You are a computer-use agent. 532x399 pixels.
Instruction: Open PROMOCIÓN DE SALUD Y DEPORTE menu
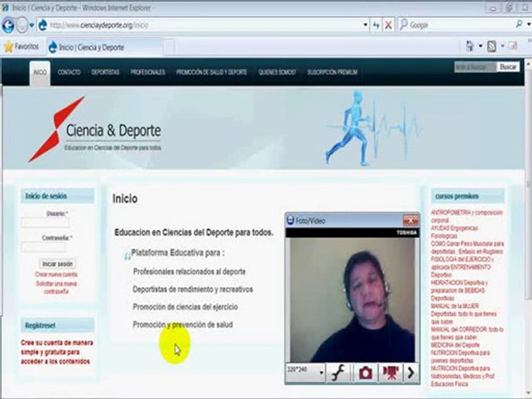[211, 72]
